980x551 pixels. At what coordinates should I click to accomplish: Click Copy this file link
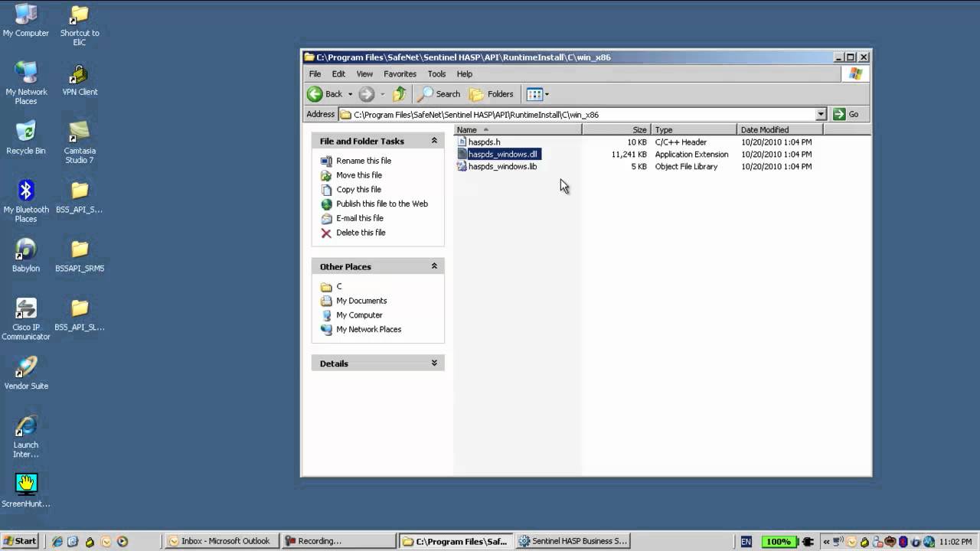point(358,190)
